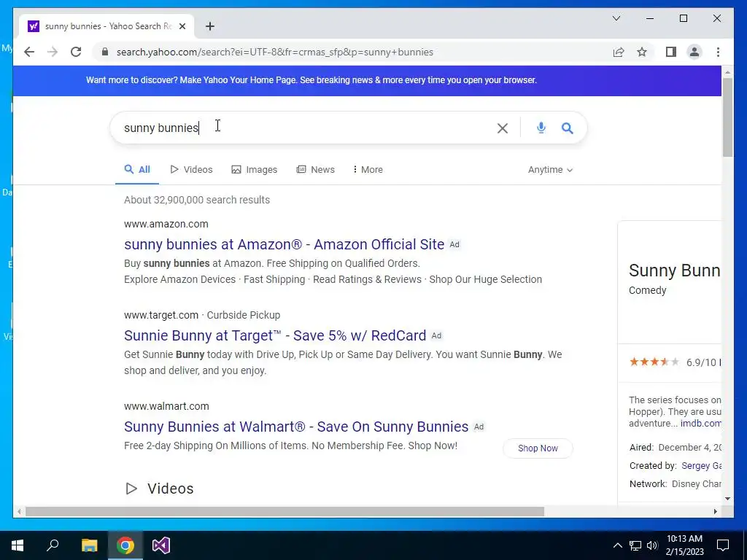Screen dimensions: 747x560
Task: Switch to the Images tab
Action: point(255,169)
